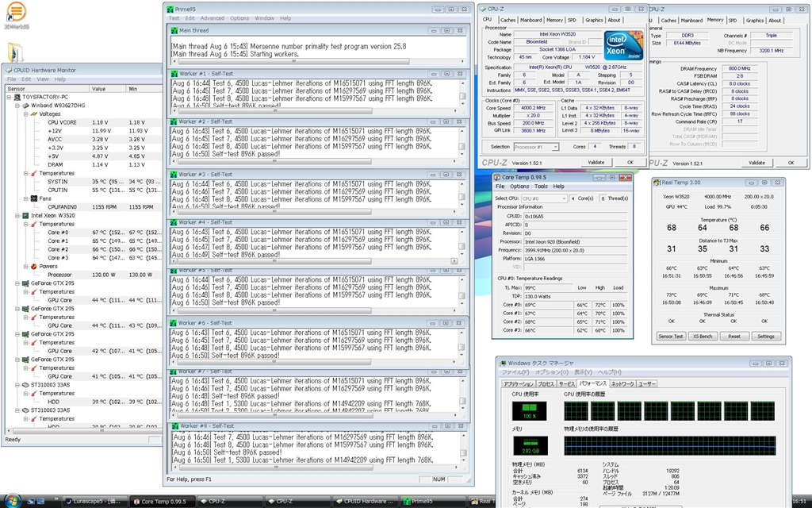This screenshot has height=508, width=812.
Task: Click the Real Temp title bar icon
Action: pos(657,182)
